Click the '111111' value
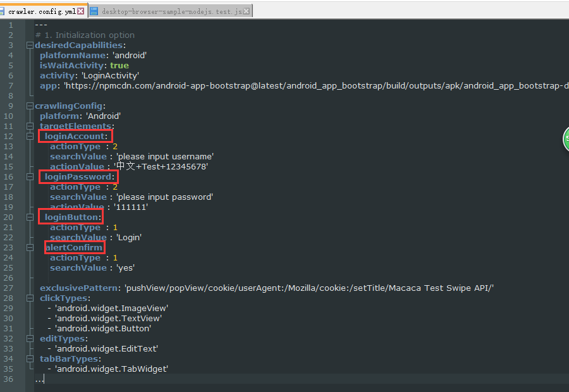Screen dimensions: 569x392 pos(131,207)
